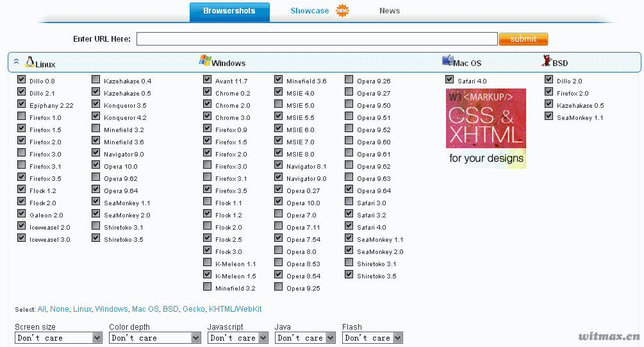Check Opera 9.26
644x347 pixels.
349,79
